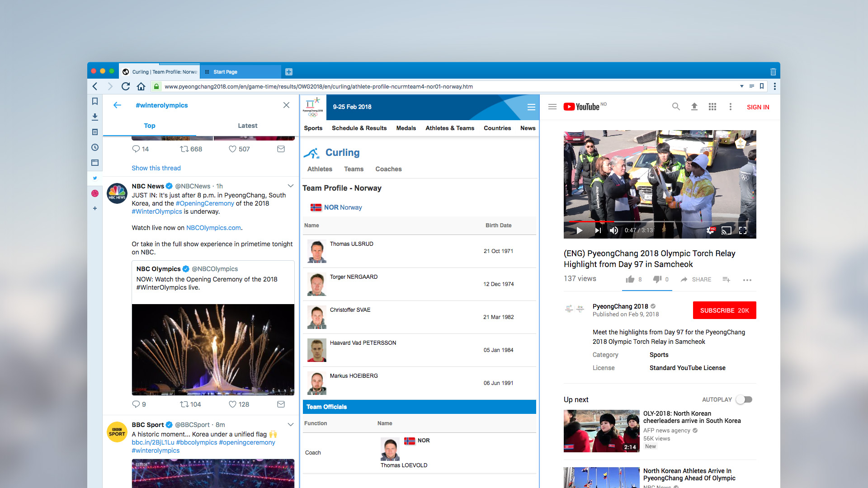Open reader view icon in the address bar

(752, 86)
